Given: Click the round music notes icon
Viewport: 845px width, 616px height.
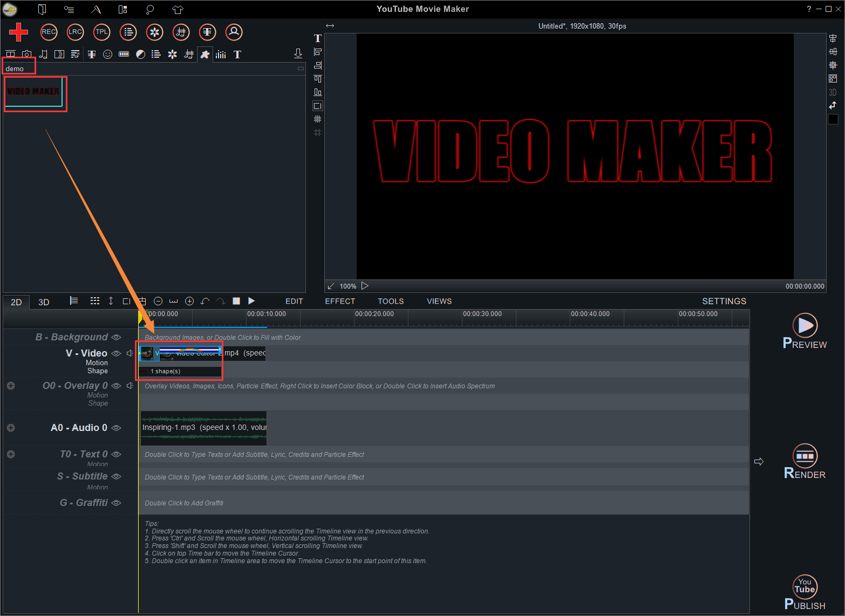Looking at the screenshot, I should click(181, 32).
